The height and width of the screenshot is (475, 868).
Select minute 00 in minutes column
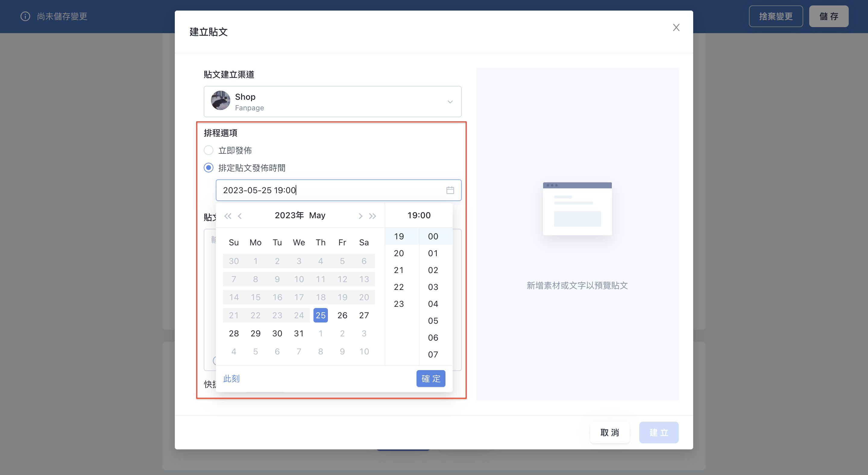(x=436, y=237)
